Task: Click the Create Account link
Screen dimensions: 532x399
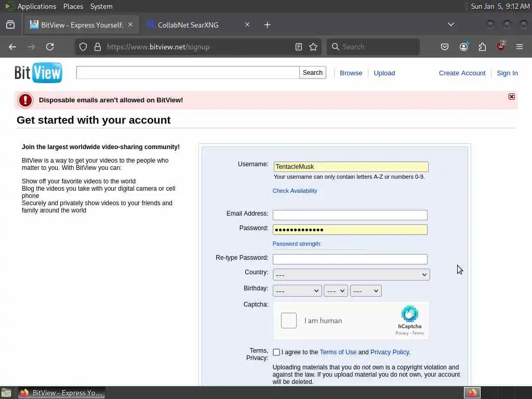Action: [462, 73]
